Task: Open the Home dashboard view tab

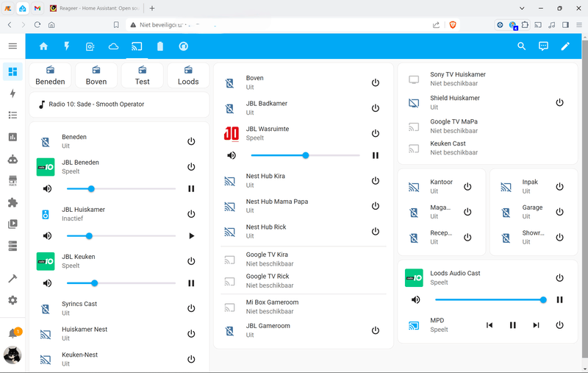Action: coord(43,46)
